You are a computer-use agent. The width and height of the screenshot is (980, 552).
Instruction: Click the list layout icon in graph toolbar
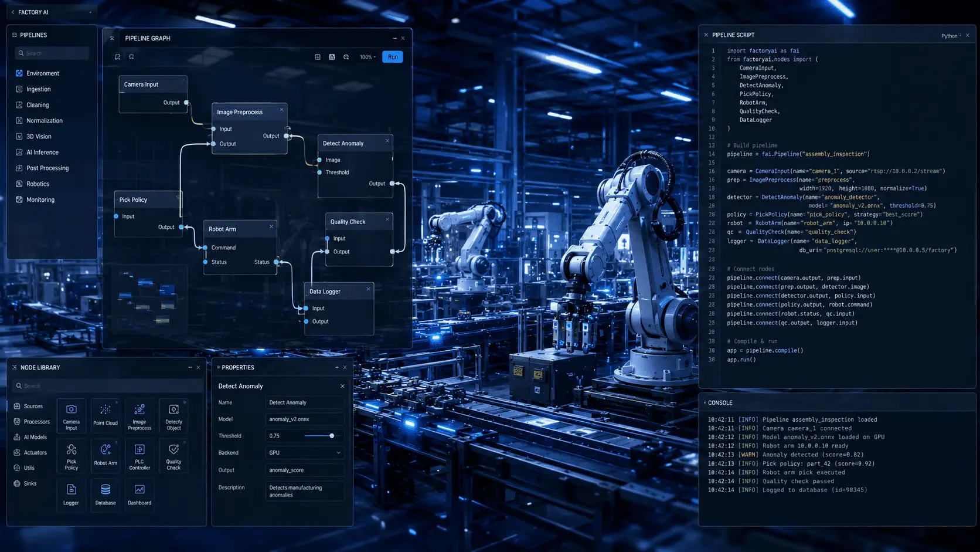pyautogui.click(x=318, y=57)
